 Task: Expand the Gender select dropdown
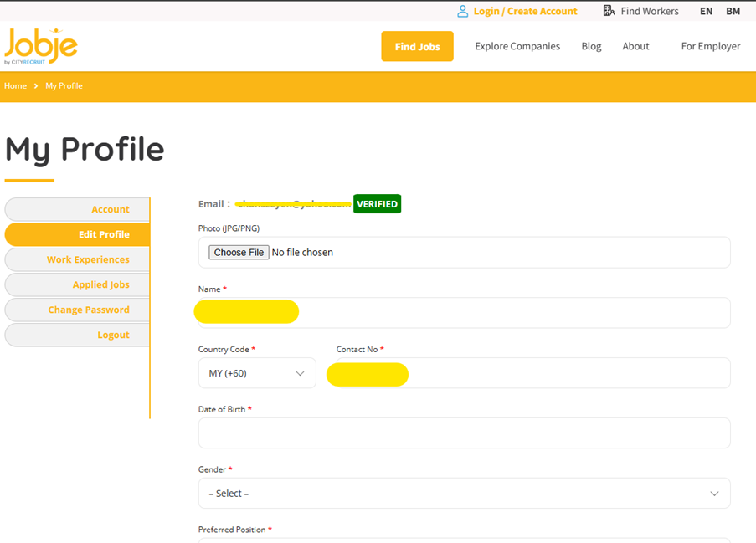pos(464,494)
